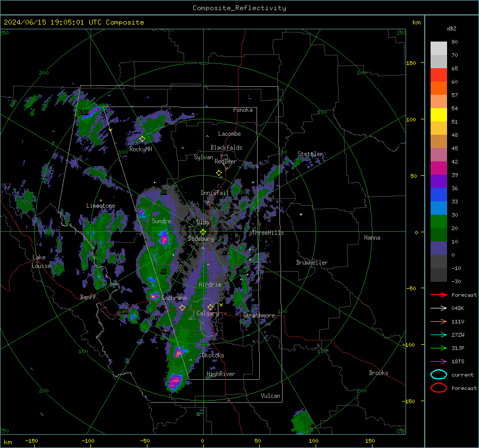The width and height of the screenshot is (479, 448).
Task: Select the Calgary city label
Action: coord(208,313)
